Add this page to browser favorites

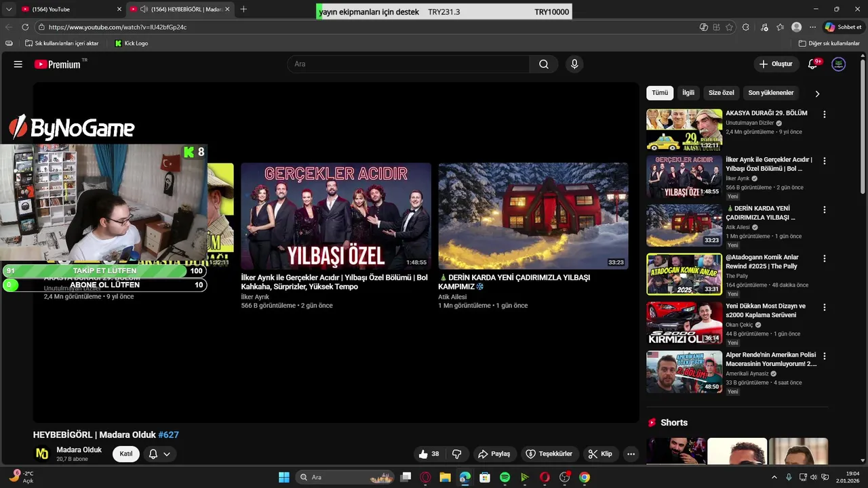pyautogui.click(x=729, y=27)
